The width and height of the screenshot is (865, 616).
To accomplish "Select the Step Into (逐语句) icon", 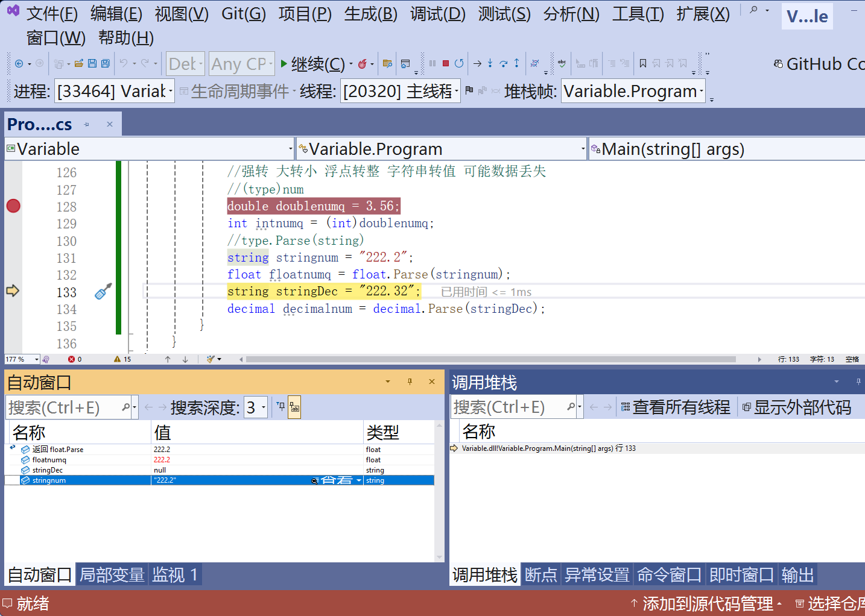I will coord(490,63).
